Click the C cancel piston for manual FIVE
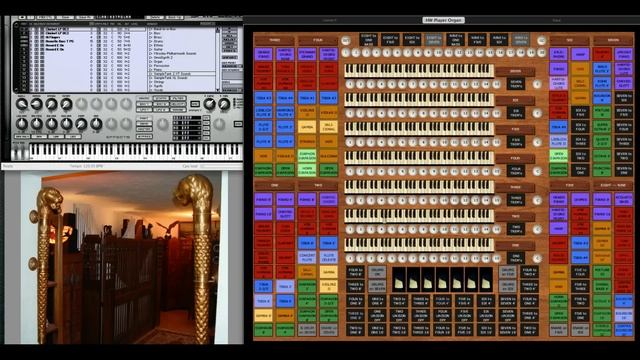Screen dimensions: 640x360 tap(537, 142)
